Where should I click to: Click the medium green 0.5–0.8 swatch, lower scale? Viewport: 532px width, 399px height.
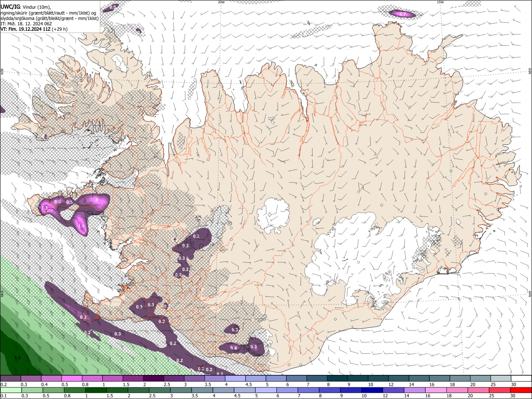[54, 390]
